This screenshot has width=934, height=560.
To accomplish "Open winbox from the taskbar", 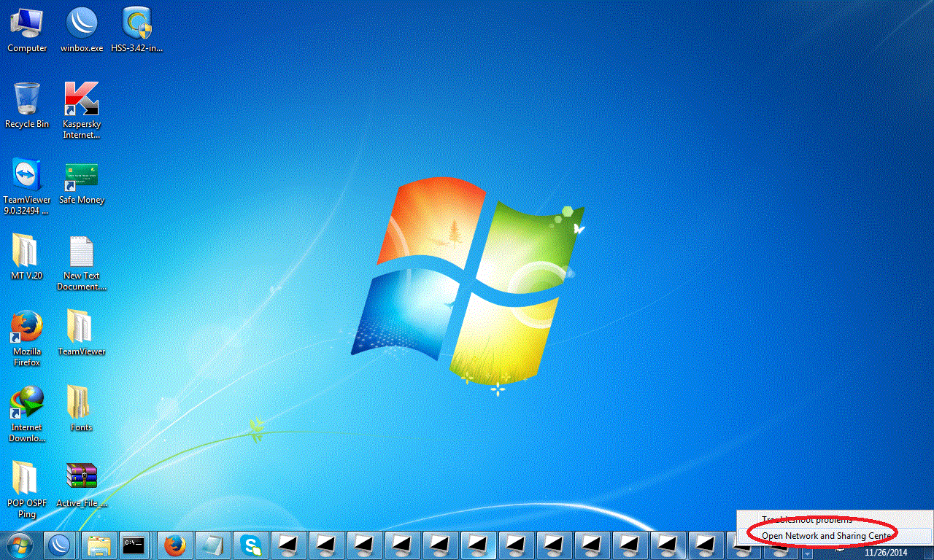I will pyautogui.click(x=61, y=545).
